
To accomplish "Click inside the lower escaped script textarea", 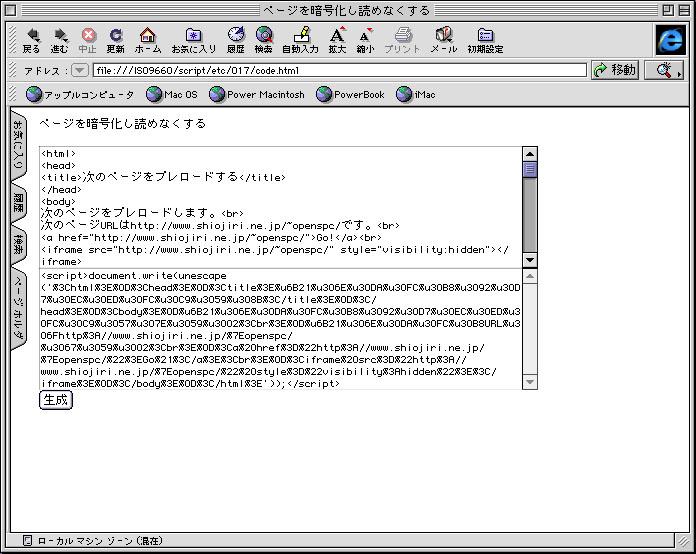I will click(281, 329).
